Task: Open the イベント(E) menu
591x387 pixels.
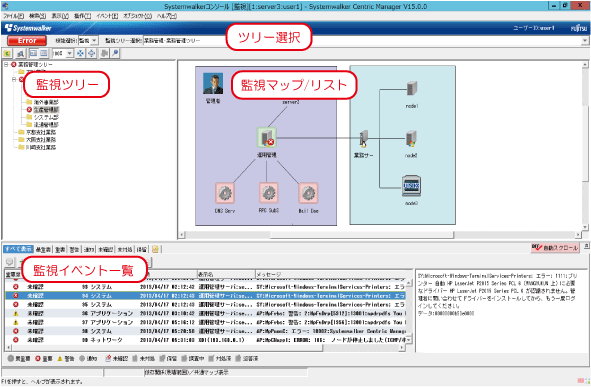Action: tap(107, 16)
